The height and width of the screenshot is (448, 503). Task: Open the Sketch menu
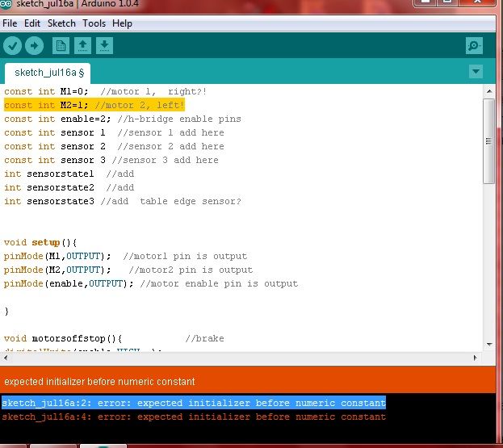coord(61,23)
